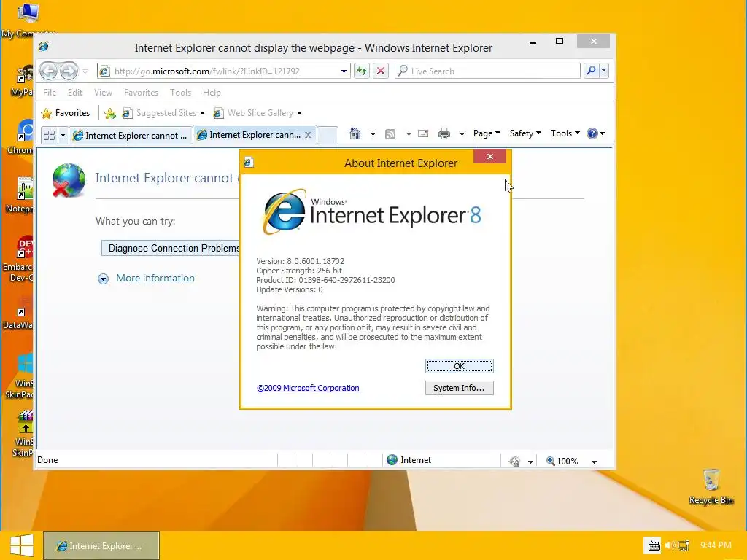This screenshot has width=747, height=560.
Task: Open the Safety menu dropdown
Action: (525, 133)
